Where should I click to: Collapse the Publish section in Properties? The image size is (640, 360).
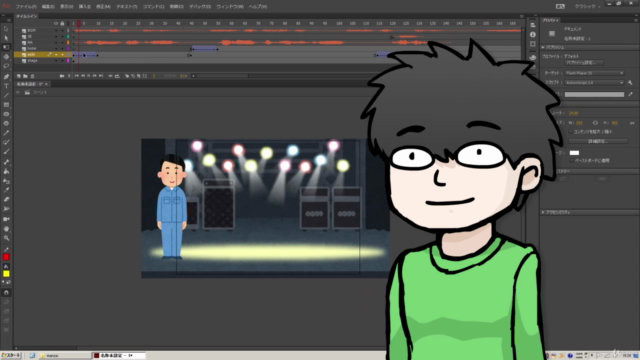coord(543,47)
